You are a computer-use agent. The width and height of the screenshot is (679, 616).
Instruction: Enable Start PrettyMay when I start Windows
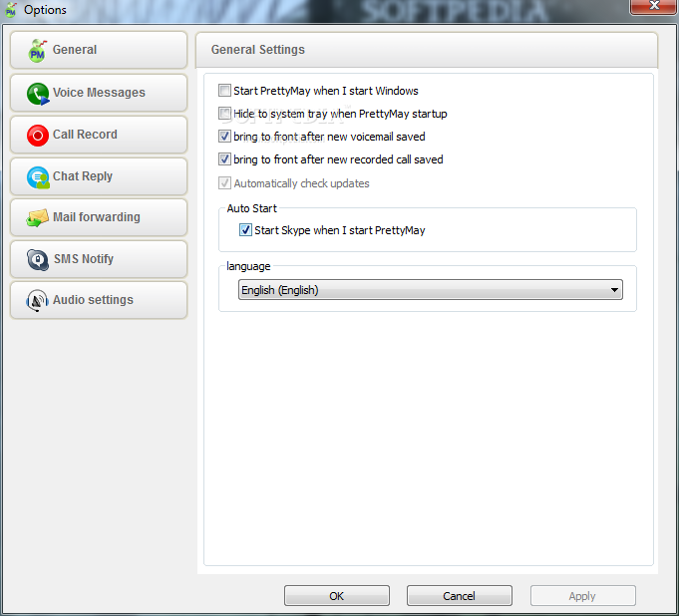click(224, 91)
